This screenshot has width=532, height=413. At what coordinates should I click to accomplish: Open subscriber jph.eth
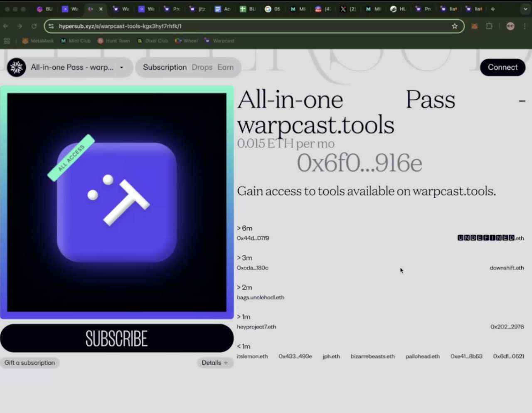pos(331,356)
